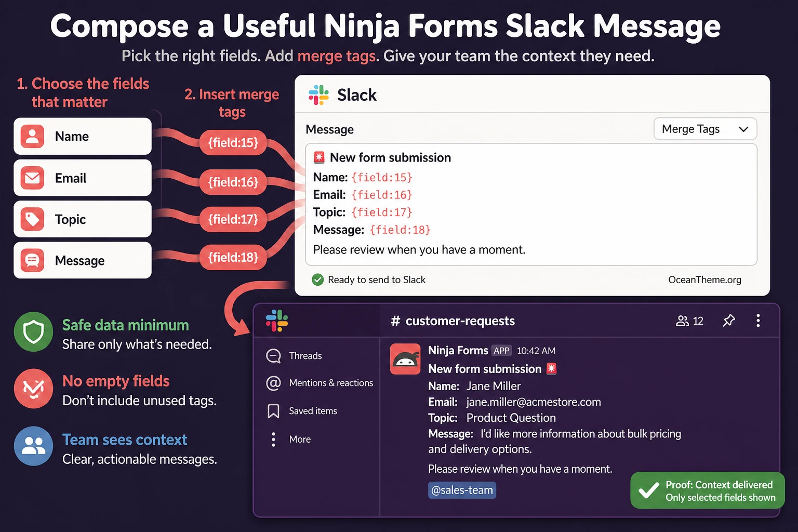
Task: Click the {field:16} tag in message editor
Action: 382,195
